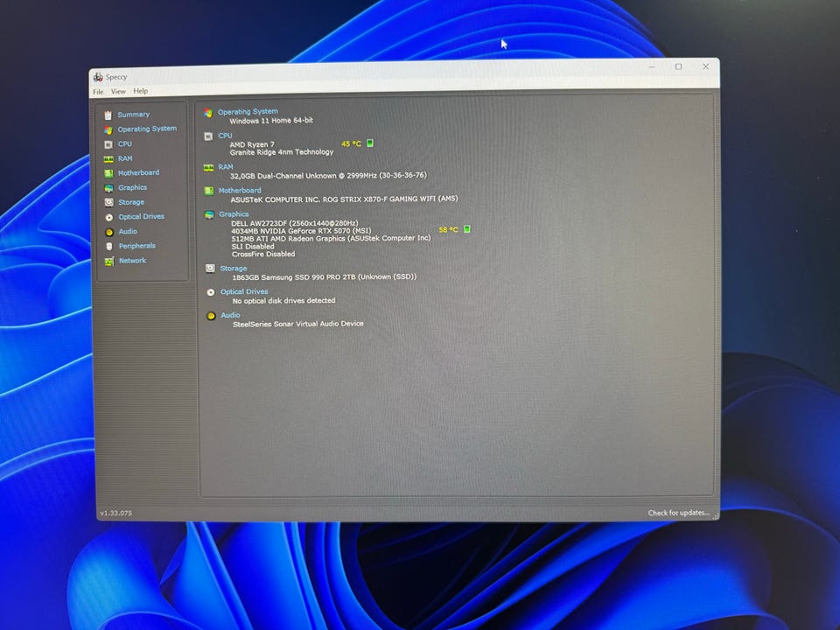Click the Summary icon in the sidebar
The height and width of the screenshot is (630, 840).
tap(108, 115)
